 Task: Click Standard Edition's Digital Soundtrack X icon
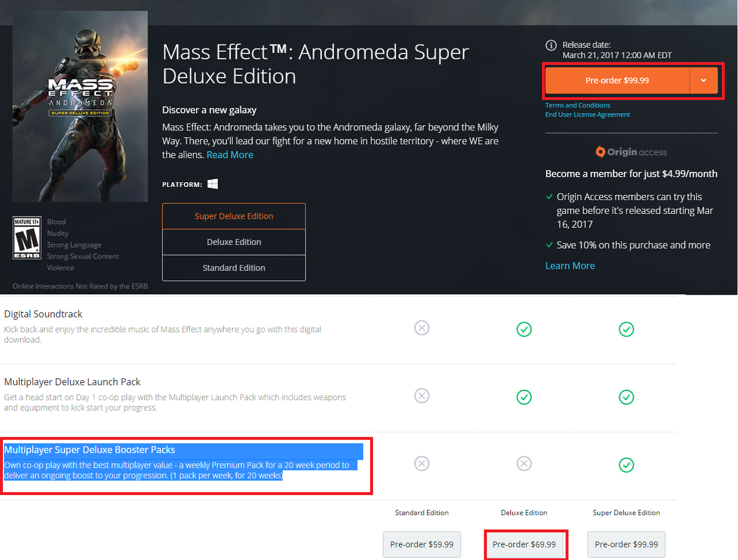pos(422,328)
